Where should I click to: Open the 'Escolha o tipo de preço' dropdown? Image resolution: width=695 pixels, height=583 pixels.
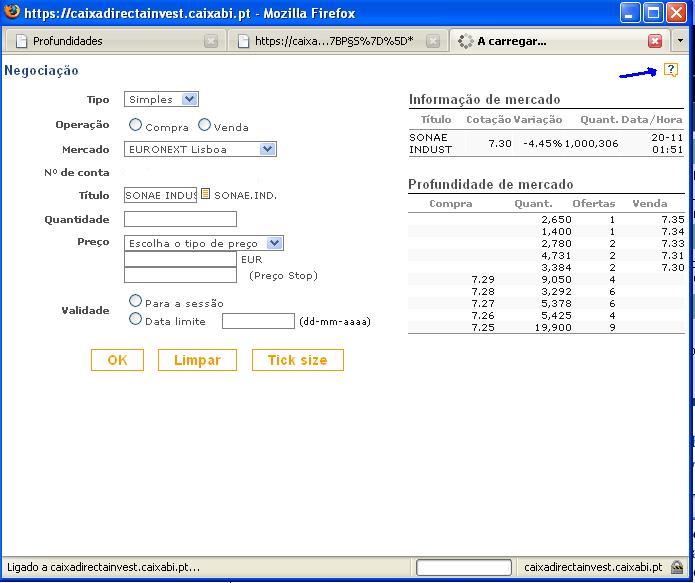coord(204,243)
